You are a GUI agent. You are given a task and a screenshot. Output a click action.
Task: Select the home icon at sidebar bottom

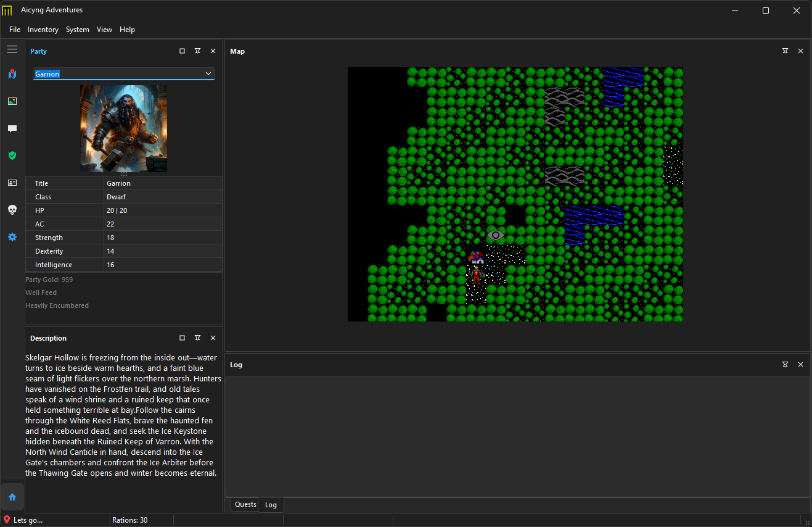pos(12,497)
